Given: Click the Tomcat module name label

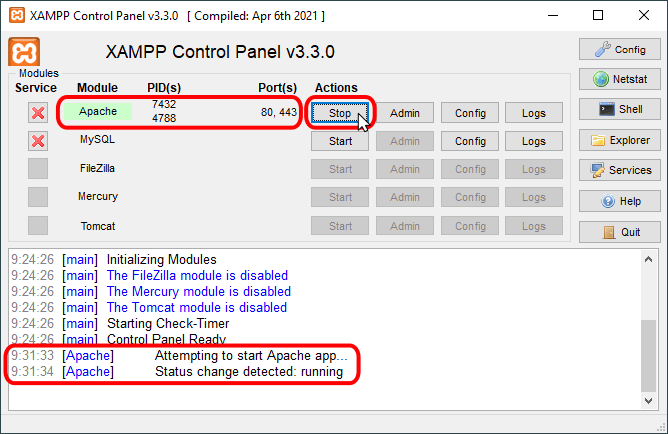Looking at the screenshot, I should pos(98,226).
